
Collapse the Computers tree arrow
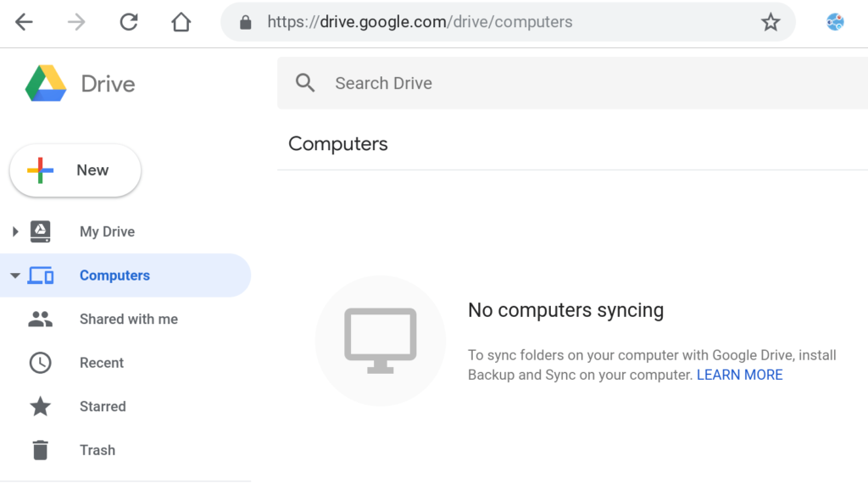15,275
